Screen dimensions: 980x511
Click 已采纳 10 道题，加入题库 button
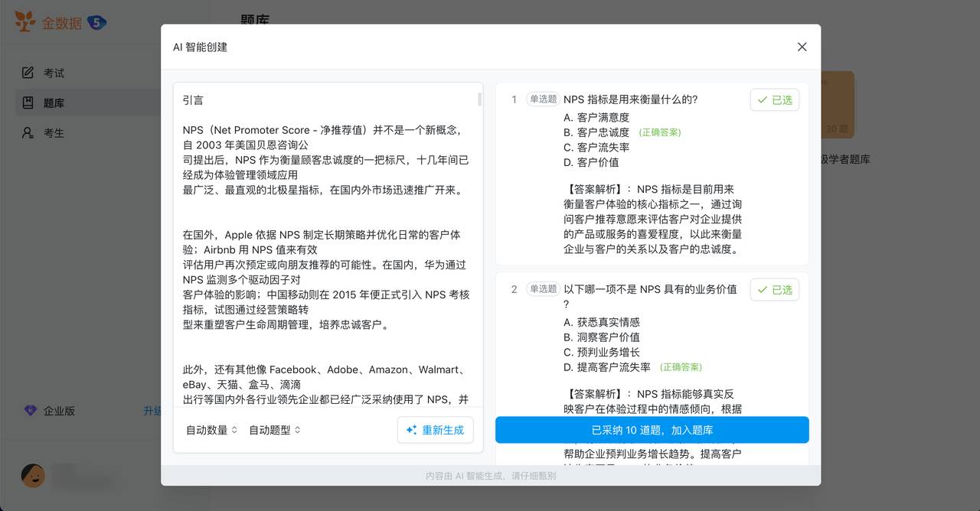pyautogui.click(x=652, y=430)
